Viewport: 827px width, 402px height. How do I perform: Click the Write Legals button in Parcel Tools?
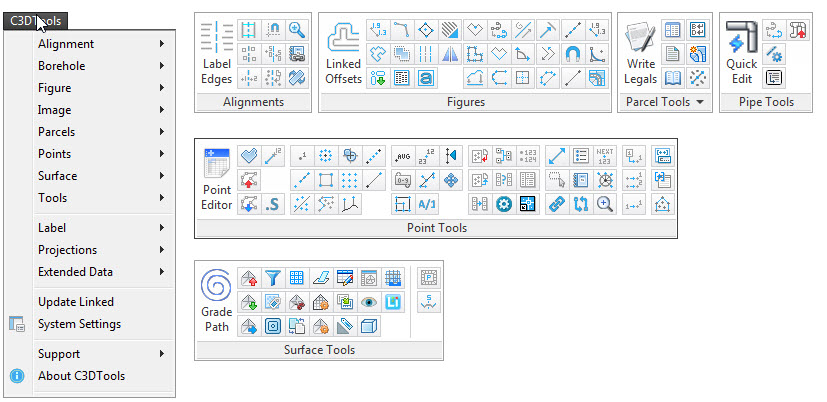tap(640, 54)
